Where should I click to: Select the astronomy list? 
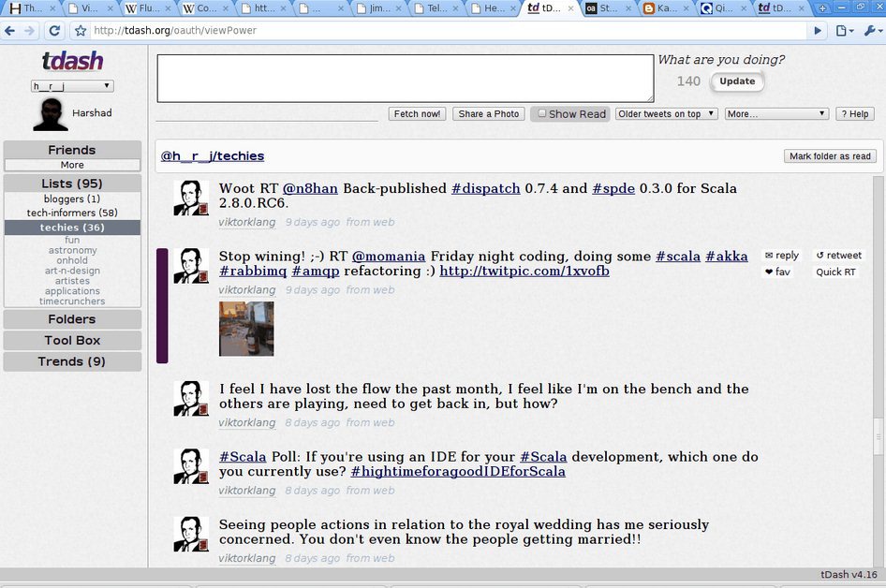pos(72,250)
